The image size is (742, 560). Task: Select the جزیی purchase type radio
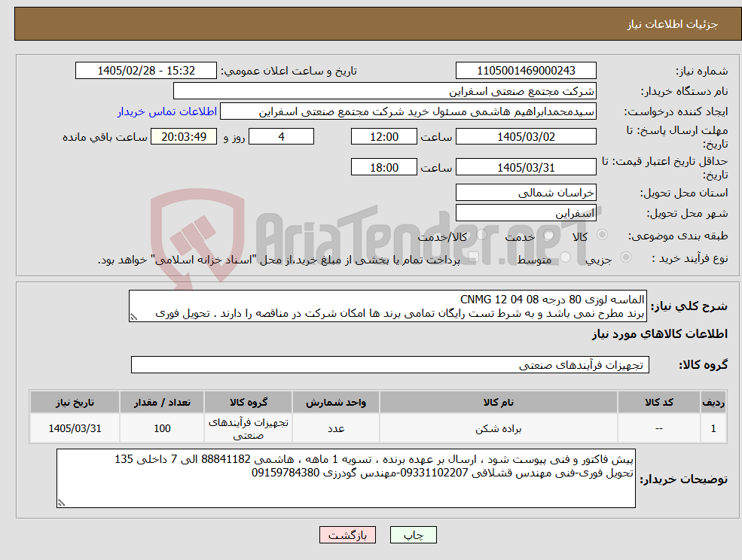(x=625, y=257)
